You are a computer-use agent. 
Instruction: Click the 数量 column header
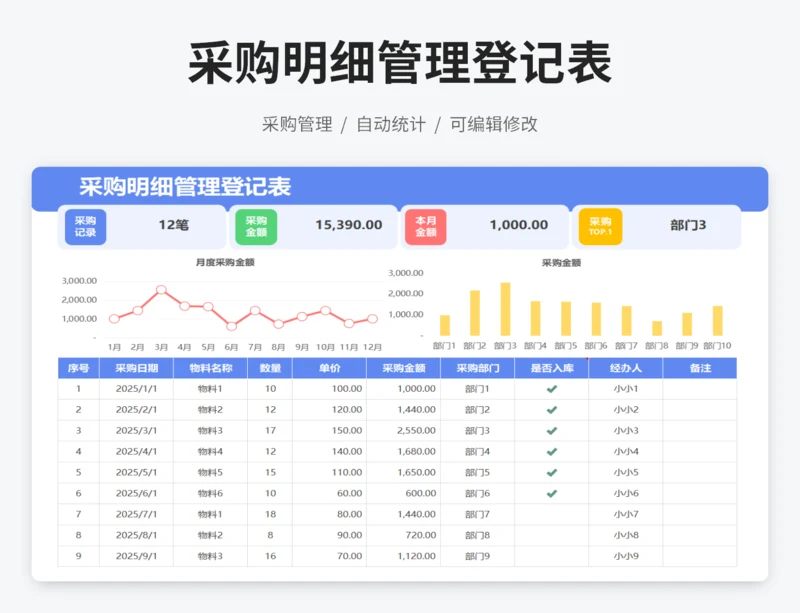[x=270, y=368]
